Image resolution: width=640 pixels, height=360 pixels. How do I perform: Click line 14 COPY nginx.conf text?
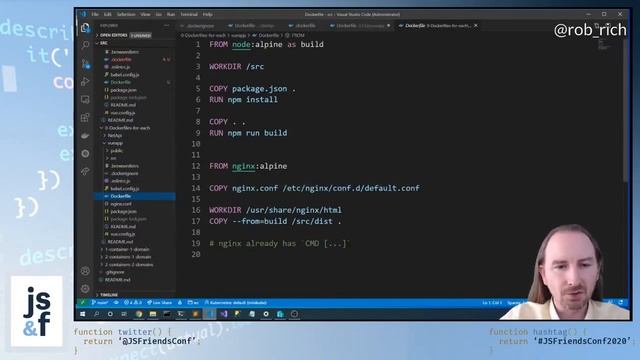tap(314, 188)
